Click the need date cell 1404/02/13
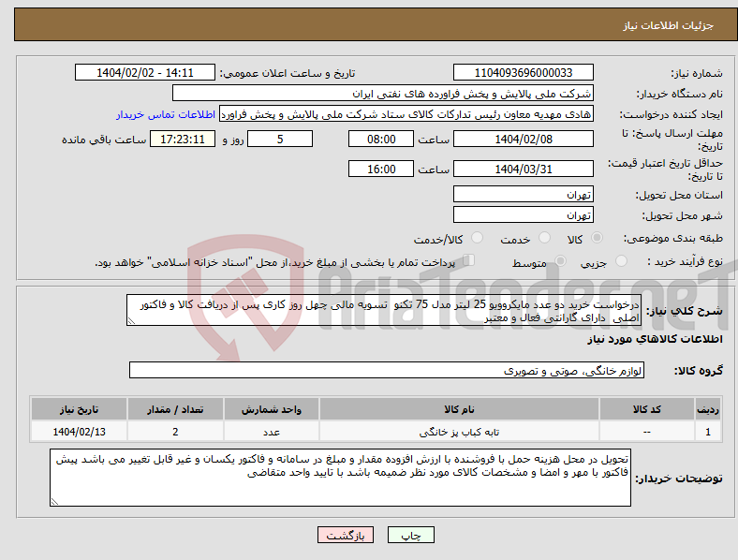The height and width of the screenshot is (560, 738). tap(79, 432)
